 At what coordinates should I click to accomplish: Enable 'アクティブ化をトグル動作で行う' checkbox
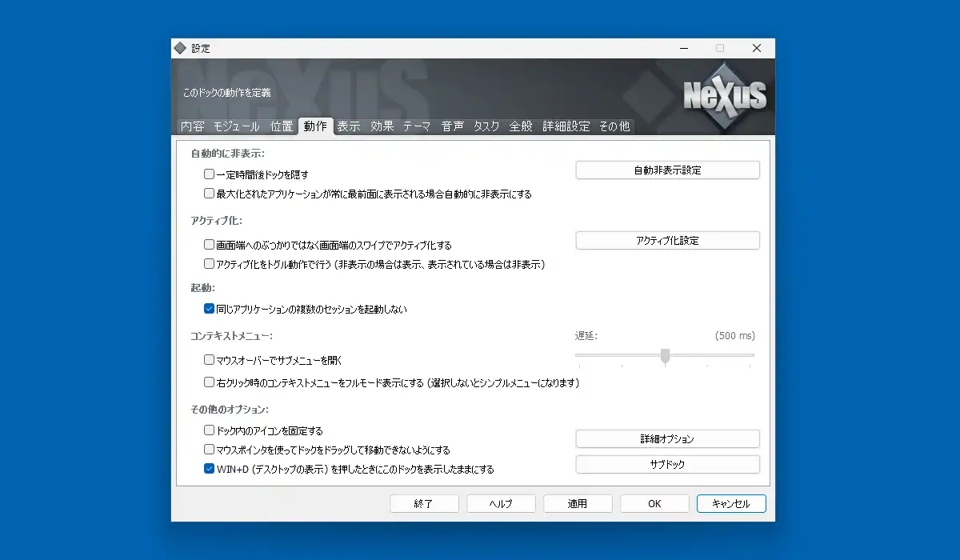point(209,264)
